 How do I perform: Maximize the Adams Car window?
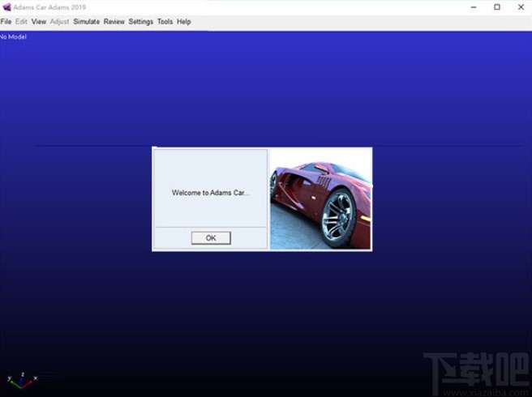click(x=497, y=7)
